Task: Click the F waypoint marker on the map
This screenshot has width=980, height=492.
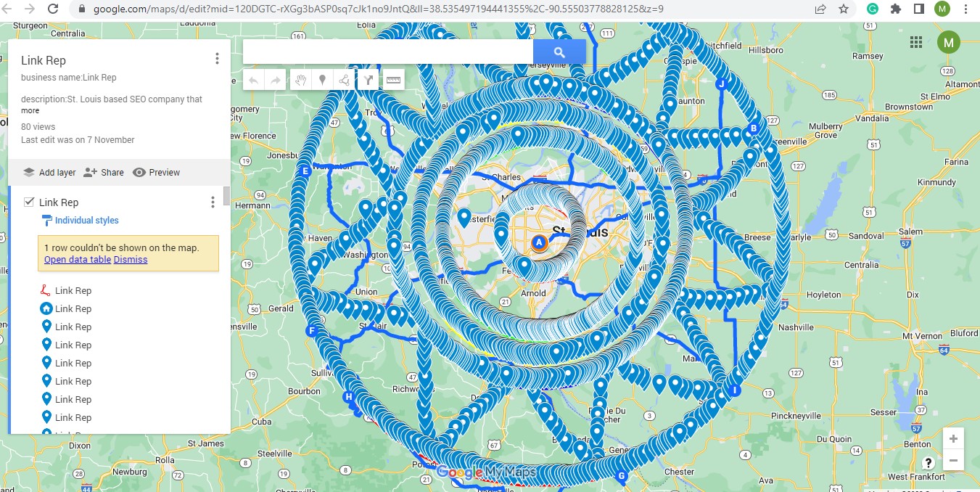Action: pyautogui.click(x=313, y=331)
